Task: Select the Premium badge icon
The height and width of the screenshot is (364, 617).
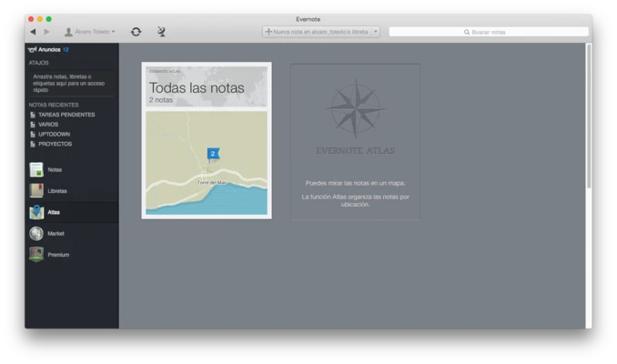Action: point(36,255)
